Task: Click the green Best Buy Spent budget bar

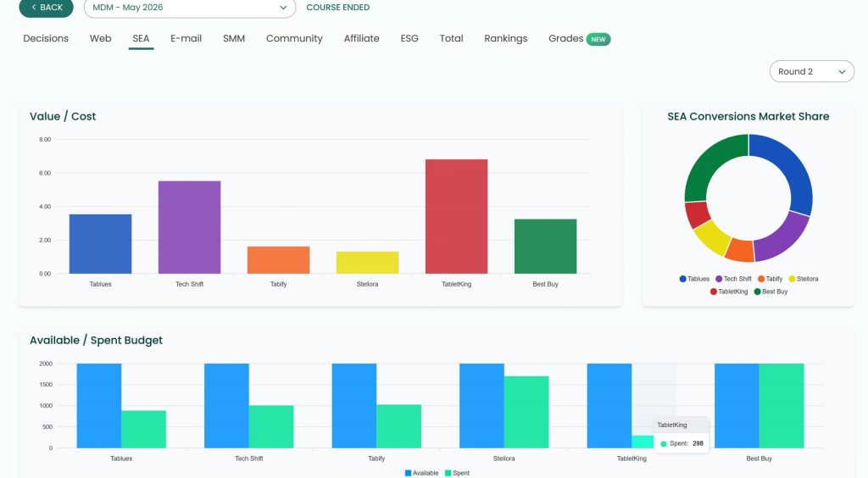Action: [781, 405]
